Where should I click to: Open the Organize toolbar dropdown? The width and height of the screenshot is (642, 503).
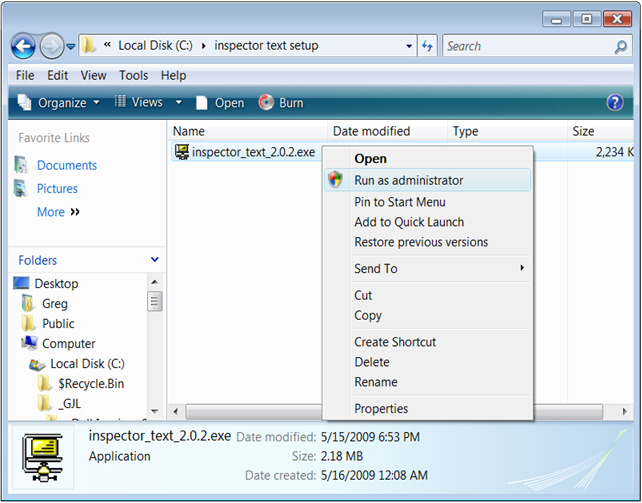coord(59,102)
